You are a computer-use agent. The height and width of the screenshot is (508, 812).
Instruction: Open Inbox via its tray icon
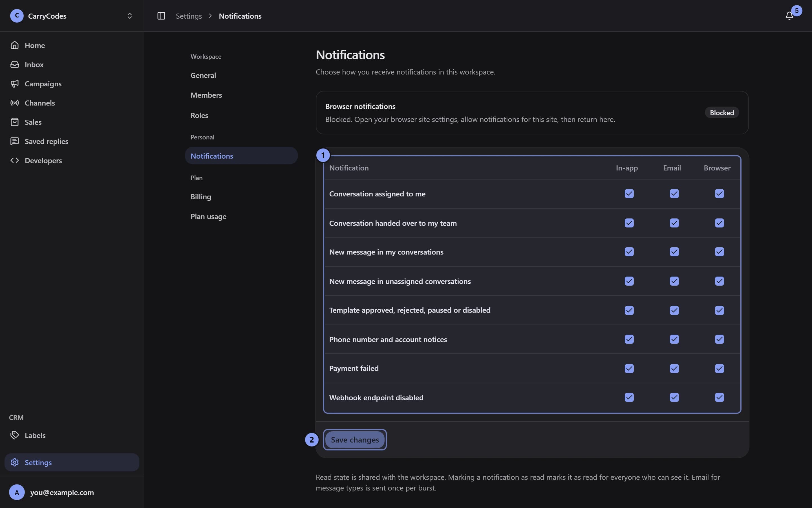pyautogui.click(x=14, y=64)
